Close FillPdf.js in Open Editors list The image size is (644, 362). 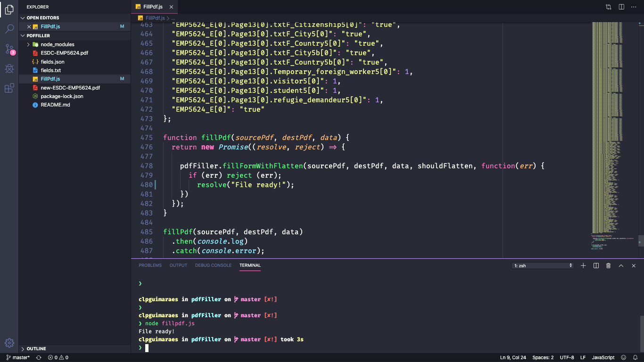click(x=29, y=26)
